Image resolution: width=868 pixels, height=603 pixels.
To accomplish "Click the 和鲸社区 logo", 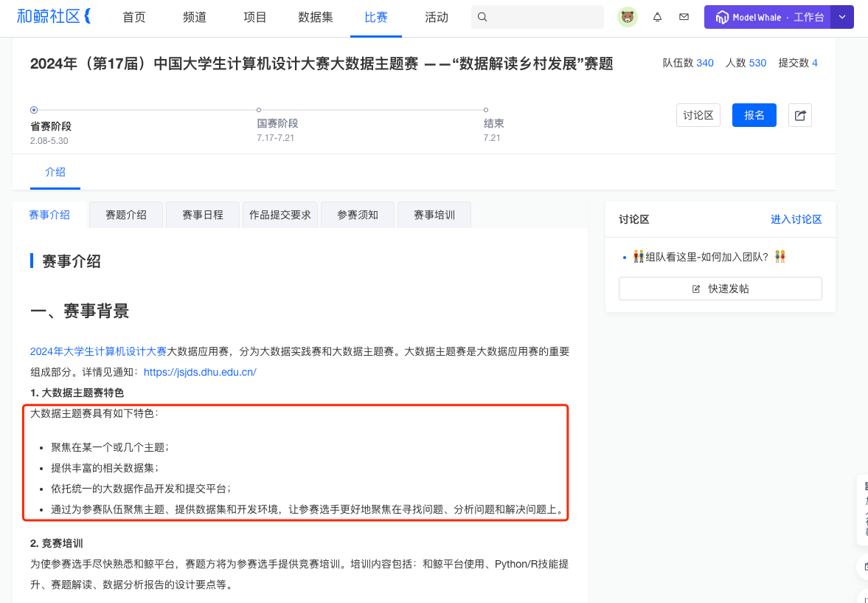I will 54,17.
